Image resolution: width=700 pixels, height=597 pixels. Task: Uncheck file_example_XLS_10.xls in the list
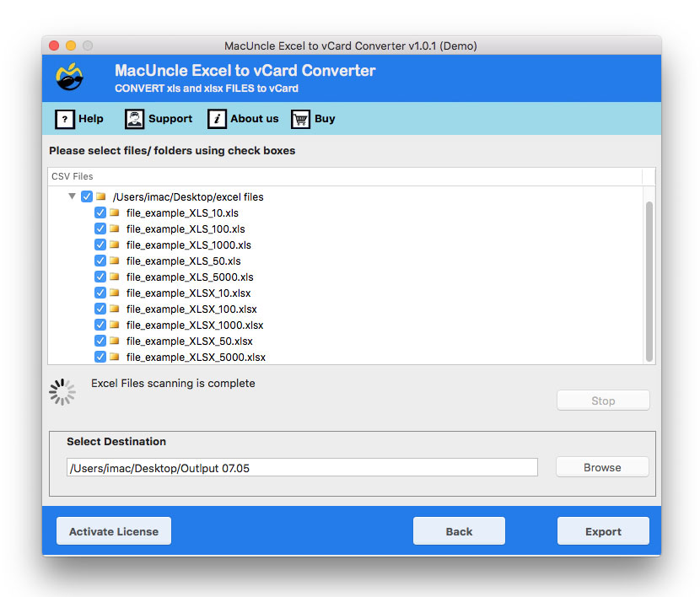point(100,212)
